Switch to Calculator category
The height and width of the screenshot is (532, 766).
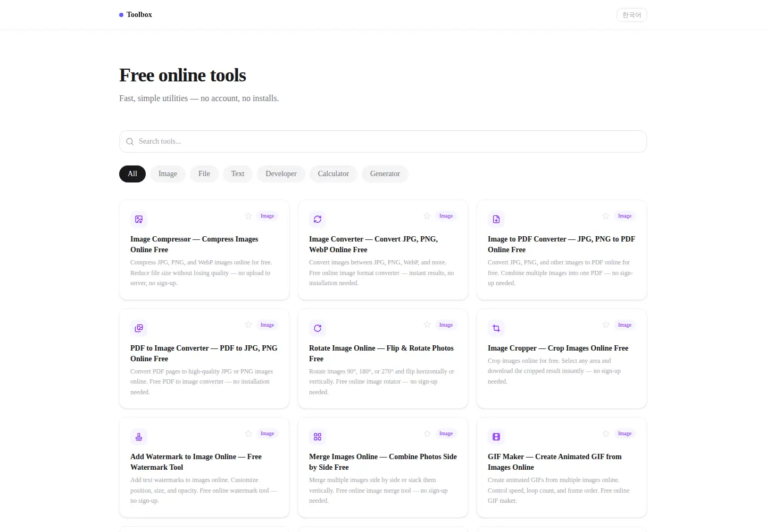334,174
